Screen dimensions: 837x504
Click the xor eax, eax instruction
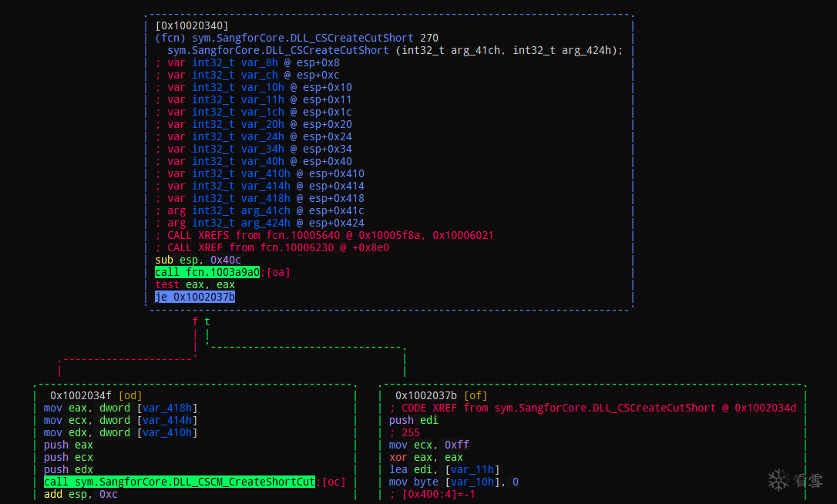(426, 457)
